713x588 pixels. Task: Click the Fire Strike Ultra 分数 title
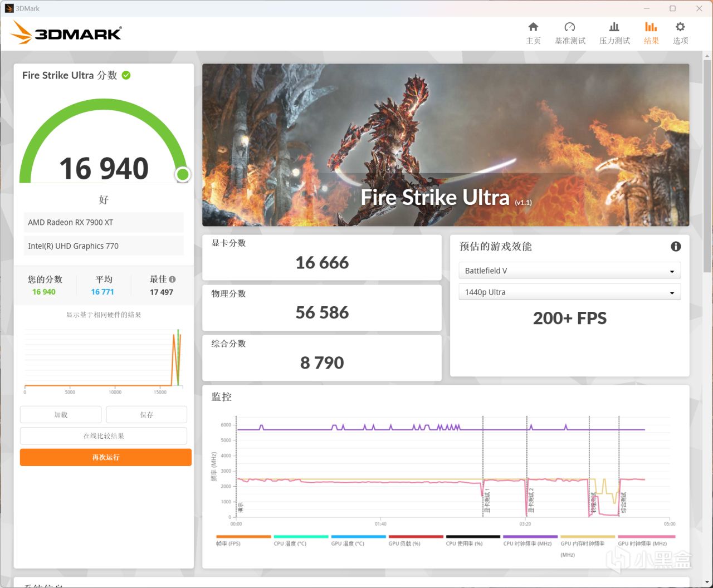tap(70, 75)
